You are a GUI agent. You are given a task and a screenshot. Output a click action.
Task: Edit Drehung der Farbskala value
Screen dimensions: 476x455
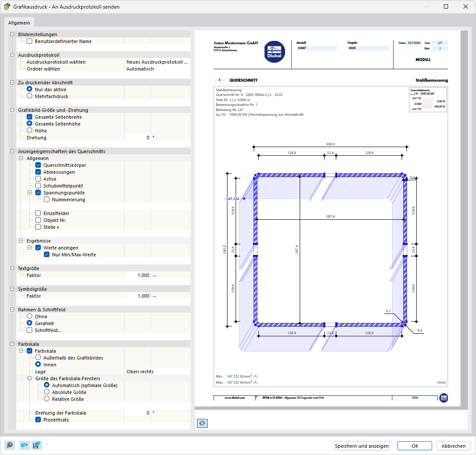[x=138, y=413]
